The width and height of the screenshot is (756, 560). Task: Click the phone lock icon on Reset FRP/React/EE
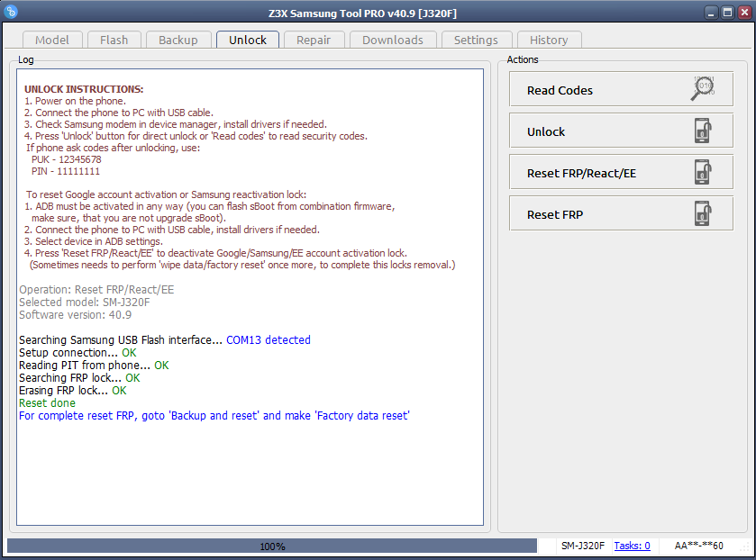tap(703, 172)
